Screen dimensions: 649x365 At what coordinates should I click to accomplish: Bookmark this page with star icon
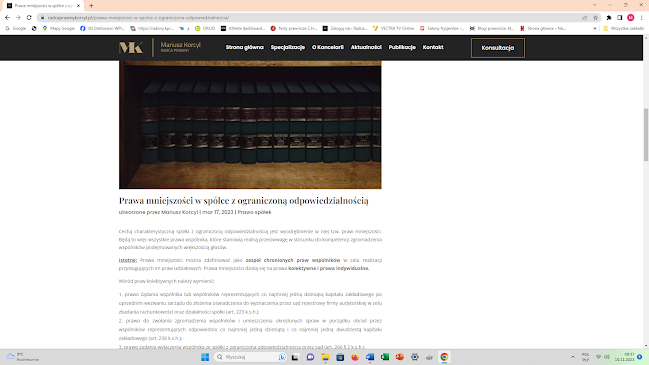(596, 17)
